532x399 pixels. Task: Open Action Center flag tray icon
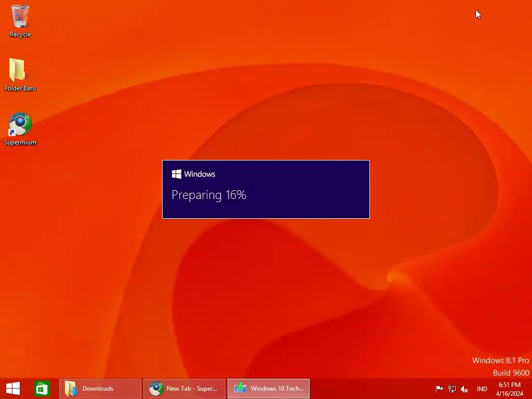click(x=439, y=389)
